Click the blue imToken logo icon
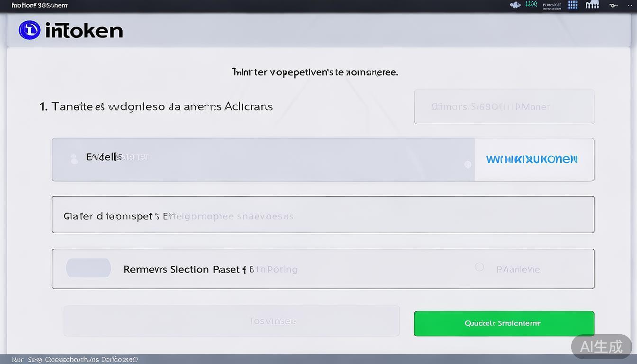Image resolution: width=637 pixels, height=364 pixels. (29, 30)
